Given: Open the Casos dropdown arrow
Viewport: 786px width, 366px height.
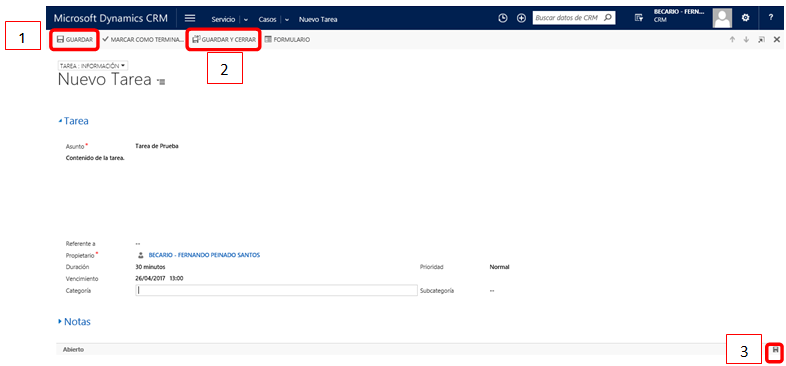Looking at the screenshot, I should 287,20.
